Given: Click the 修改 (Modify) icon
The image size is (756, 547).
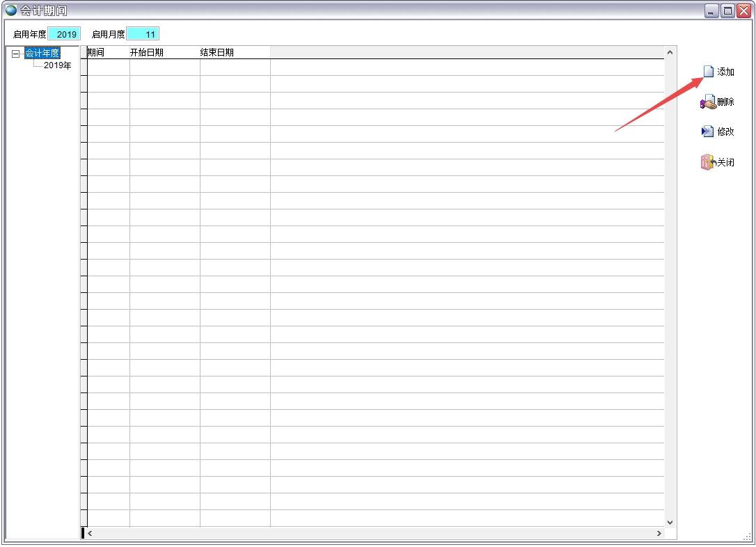Looking at the screenshot, I should (x=707, y=132).
